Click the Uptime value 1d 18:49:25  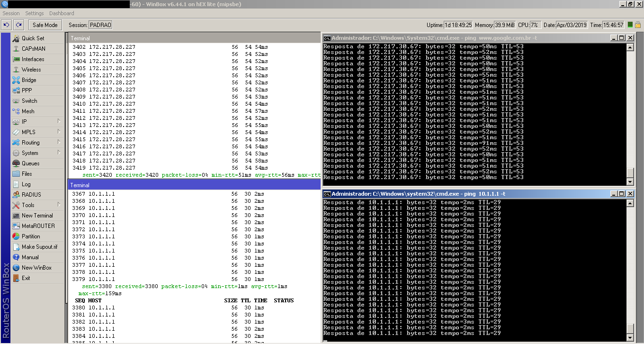pos(458,25)
